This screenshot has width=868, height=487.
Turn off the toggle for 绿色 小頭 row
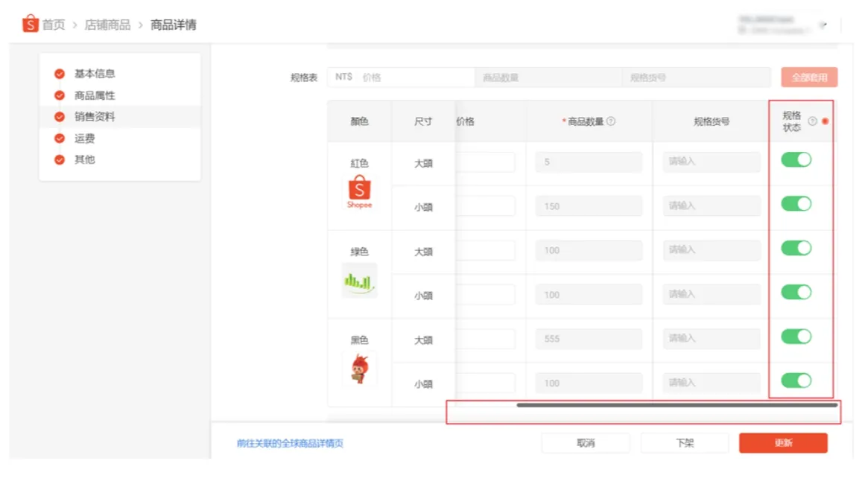click(x=796, y=292)
